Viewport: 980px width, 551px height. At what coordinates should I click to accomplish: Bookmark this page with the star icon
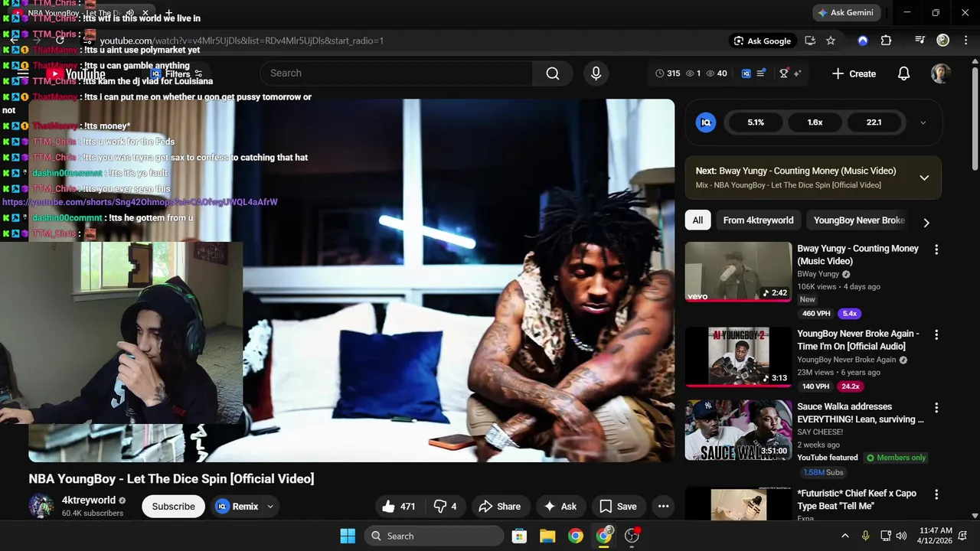(x=831, y=41)
